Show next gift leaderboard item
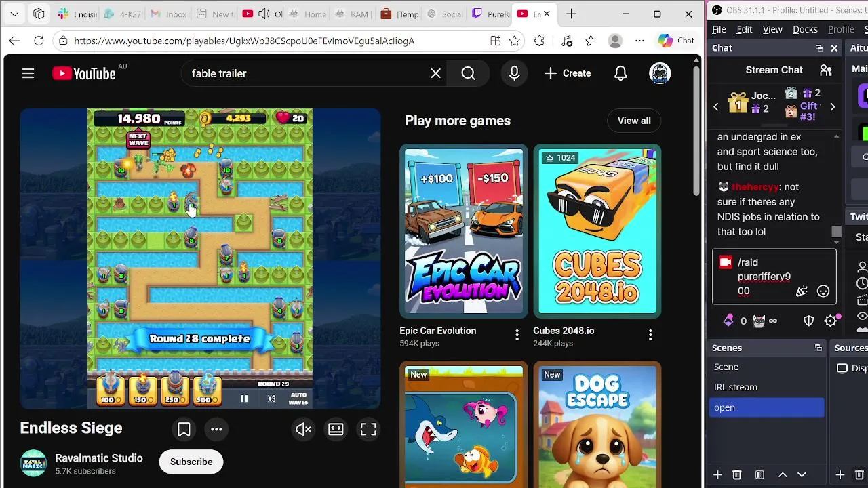Image resolution: width=868 pixels, height=488 pixels. [832, 106]
